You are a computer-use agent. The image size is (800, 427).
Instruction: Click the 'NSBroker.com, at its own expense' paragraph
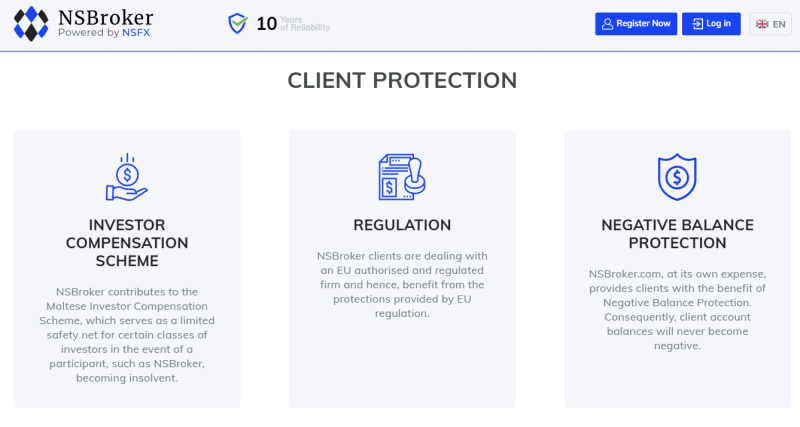point(677,310)
